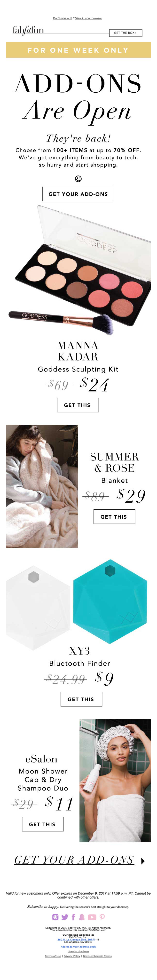Get the XY3 Bluetooth Finder
The width and height of the screenshot is (157, 980).
point(81,699)
